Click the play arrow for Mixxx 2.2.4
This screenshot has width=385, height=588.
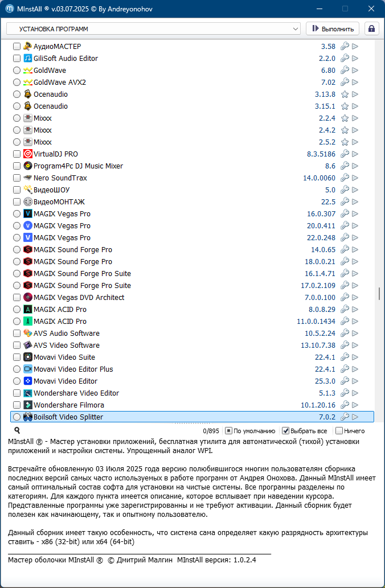[355, 118]
